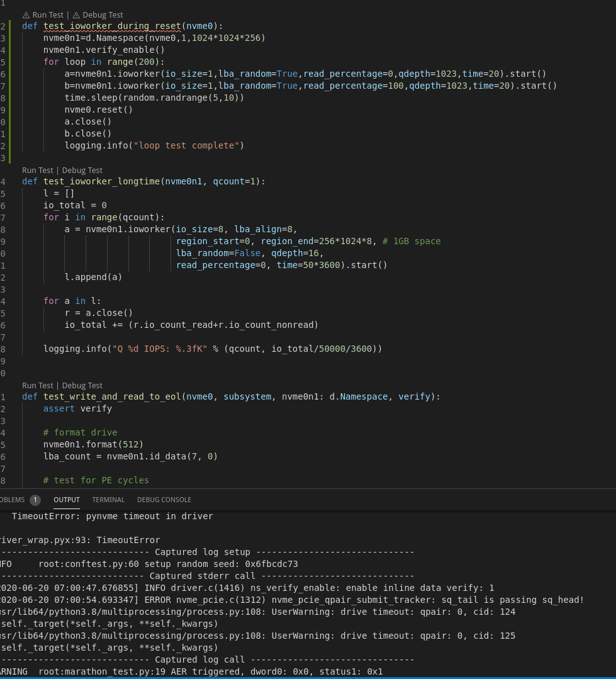Switch to the DEBUG CONSOLE tab
Image resolution: width=616 pixels, height=679 pixels.
click(164, 500)
